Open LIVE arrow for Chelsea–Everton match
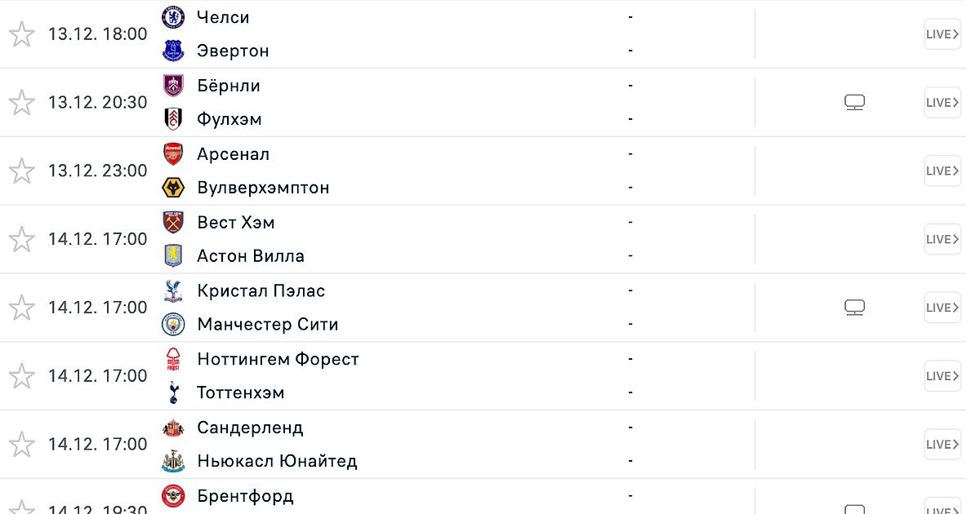Viewport: 980px width, 514px height. 942,34
